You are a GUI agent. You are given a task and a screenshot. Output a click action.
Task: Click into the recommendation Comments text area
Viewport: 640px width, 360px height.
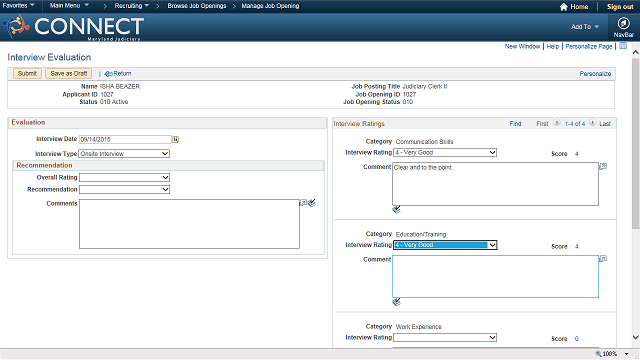[189, 224]
